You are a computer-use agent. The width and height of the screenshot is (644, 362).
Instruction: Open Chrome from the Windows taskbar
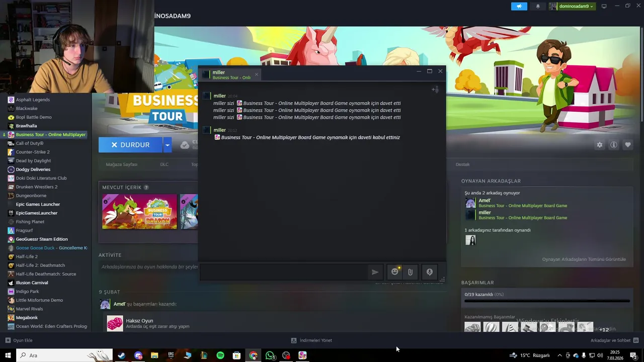(253, 355)
